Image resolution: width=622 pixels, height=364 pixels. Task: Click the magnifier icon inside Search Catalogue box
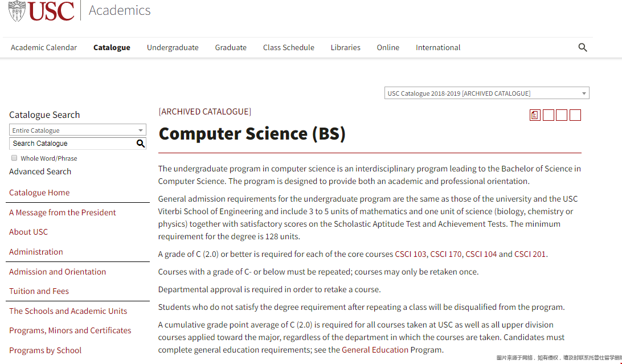pos(141,144)
